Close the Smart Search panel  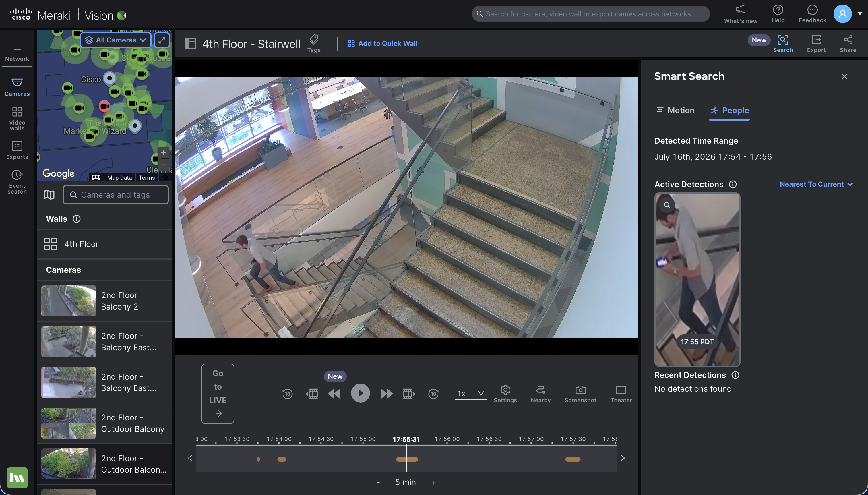click(x=844, y=76)
